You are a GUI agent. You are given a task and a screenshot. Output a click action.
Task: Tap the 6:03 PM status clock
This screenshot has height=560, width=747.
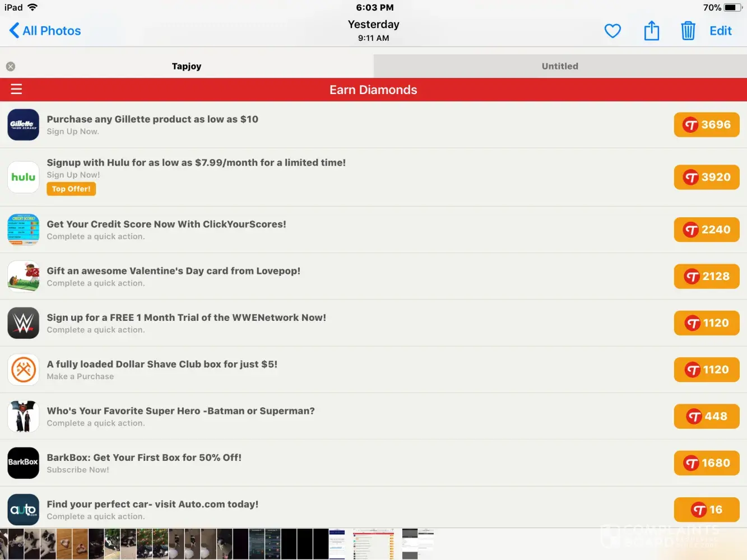tap(375, 7)
